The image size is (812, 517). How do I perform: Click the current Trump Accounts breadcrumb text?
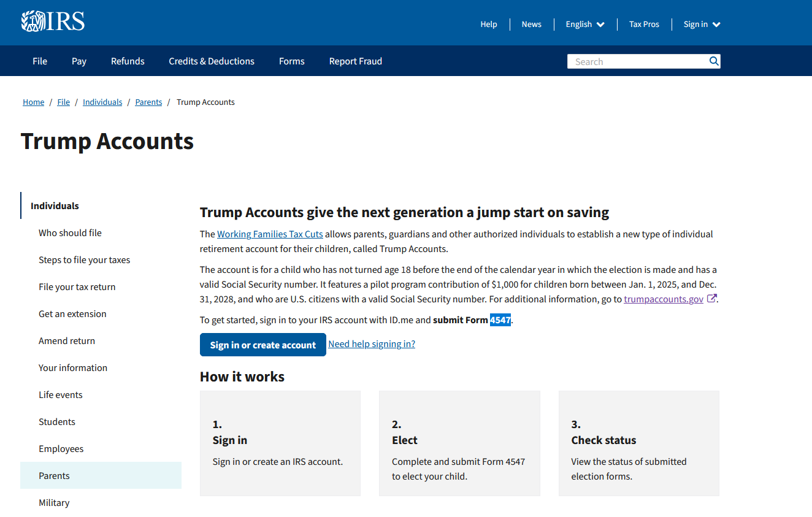pos(205,102)
